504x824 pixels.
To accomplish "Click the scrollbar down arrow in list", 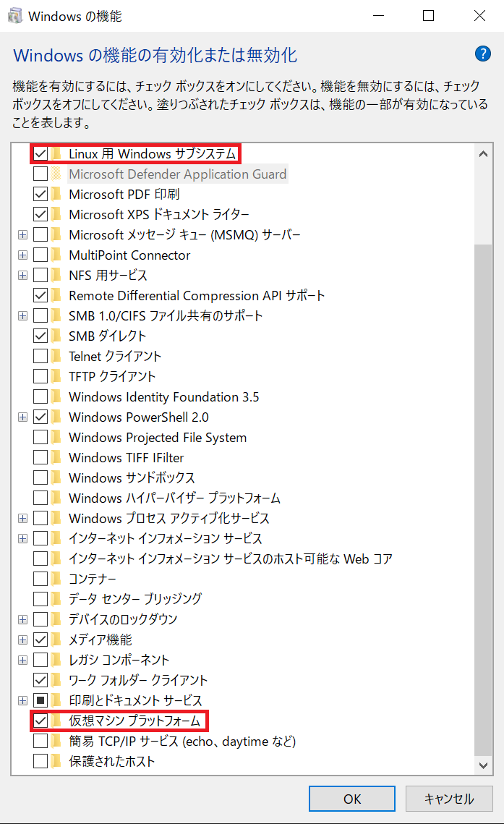I will point(482,764).
